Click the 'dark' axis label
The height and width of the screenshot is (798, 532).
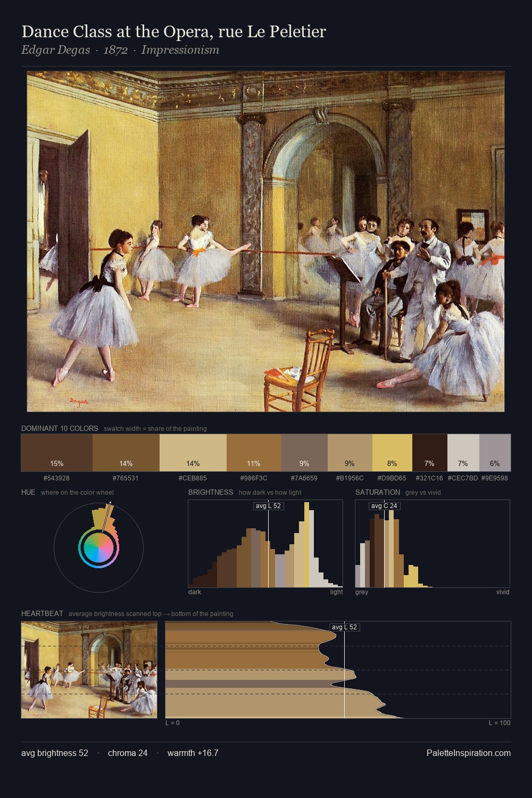click(x=195, y=592)
